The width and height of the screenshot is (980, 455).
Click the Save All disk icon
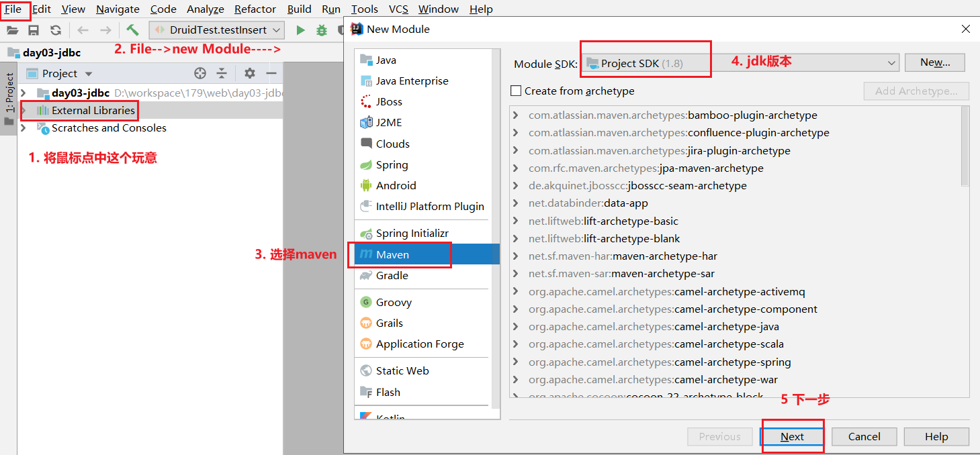point(34,30)
